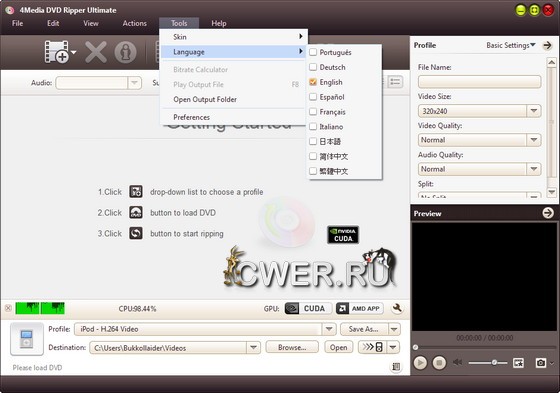Open the Video Size dropdown
Viewport: 560px width, 393px height.
pos(534,111)
